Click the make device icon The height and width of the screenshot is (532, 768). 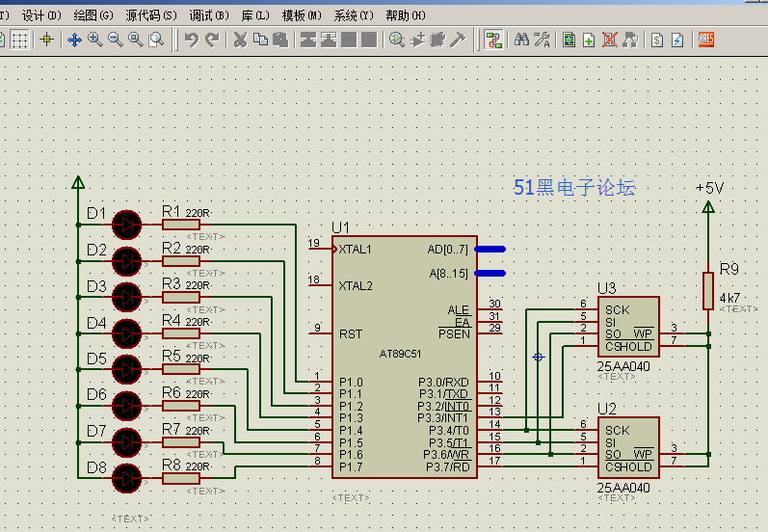coord(418,40)
